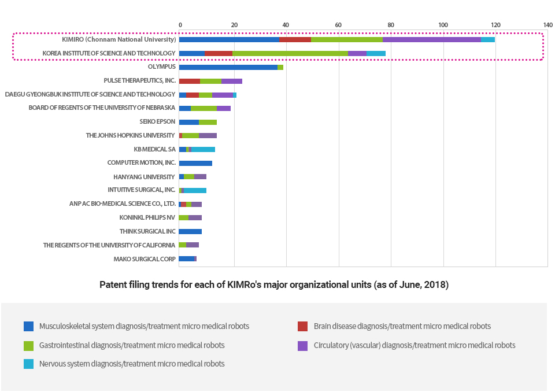555x392 pixels.
Task: Click Mako Surgical's blue bar segment
Action: point(187,258)
